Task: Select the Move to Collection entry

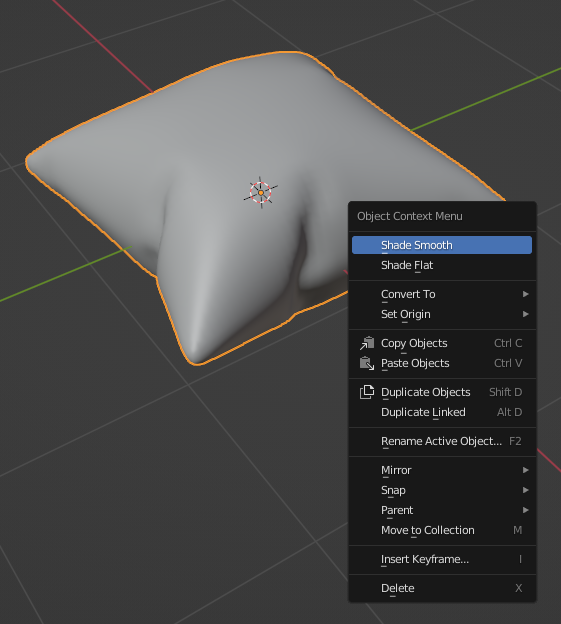Action: point(442,530)
